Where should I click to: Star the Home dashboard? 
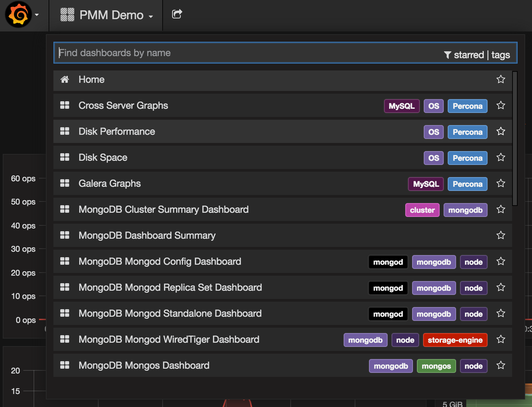(501, 79)
